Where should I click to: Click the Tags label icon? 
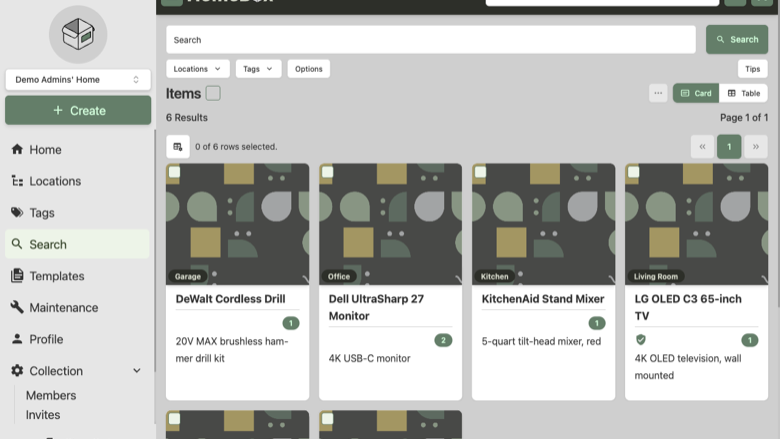[17, 212]
